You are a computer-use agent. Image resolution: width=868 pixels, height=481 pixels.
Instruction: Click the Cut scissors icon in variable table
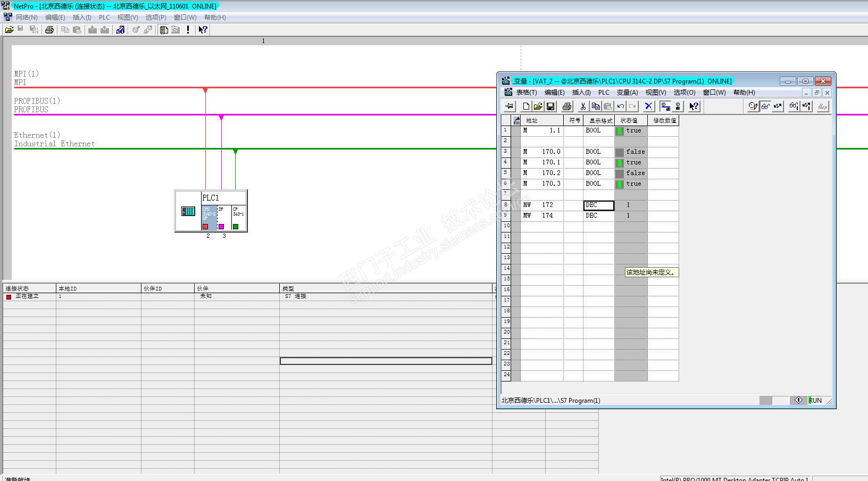(583, 106)
